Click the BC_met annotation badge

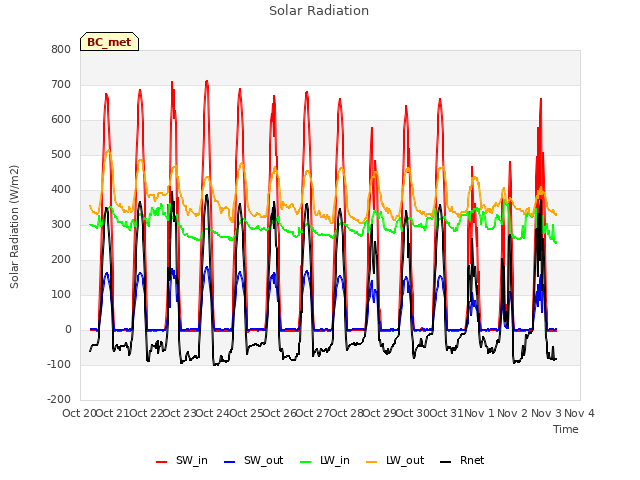(109, 42)
